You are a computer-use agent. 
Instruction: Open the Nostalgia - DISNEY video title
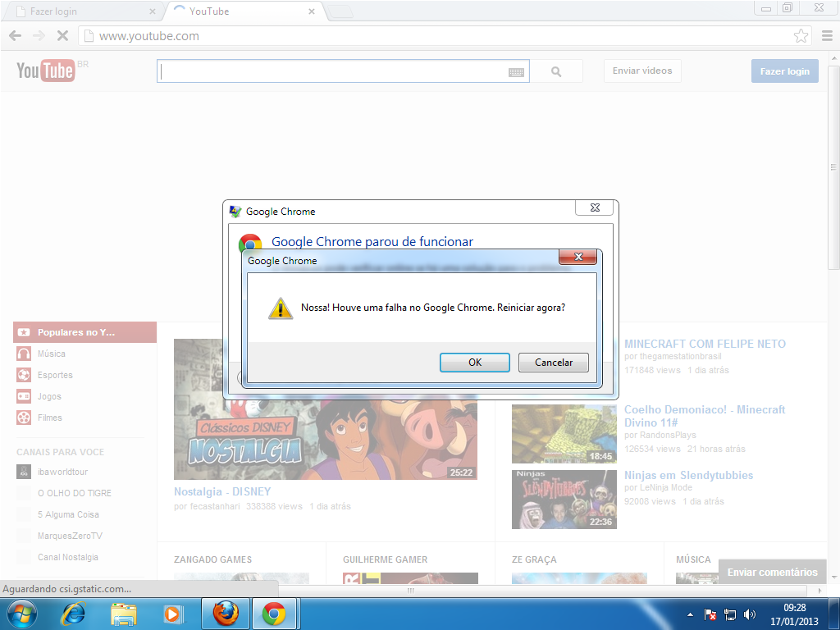[x=222, y=491]
